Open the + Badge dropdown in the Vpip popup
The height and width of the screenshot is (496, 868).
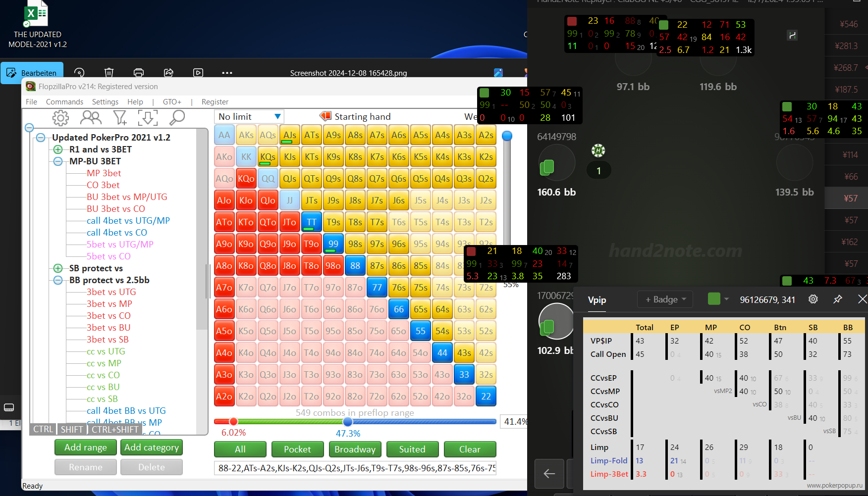665,299
